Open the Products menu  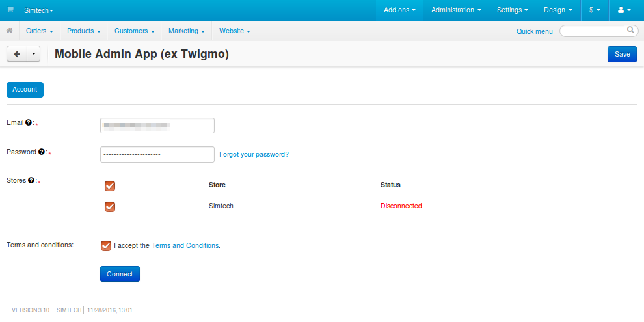[84, 31]
